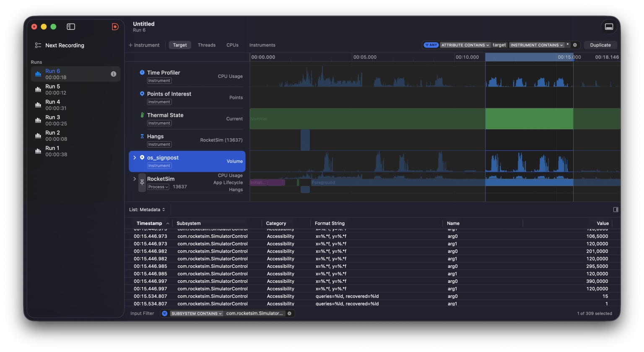Clear the Input Filter subsystem token
This screenshot has width=644, height=352.
point(289,313)
